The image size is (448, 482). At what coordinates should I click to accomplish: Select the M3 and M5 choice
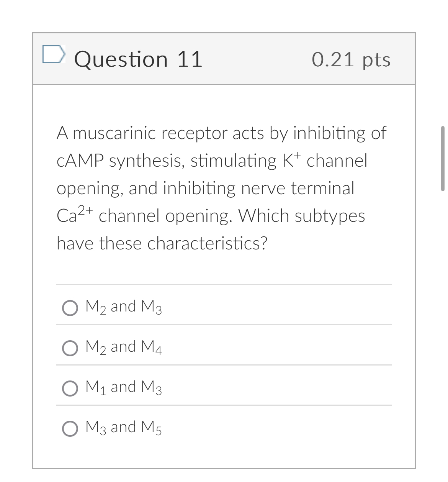point(70,428)
